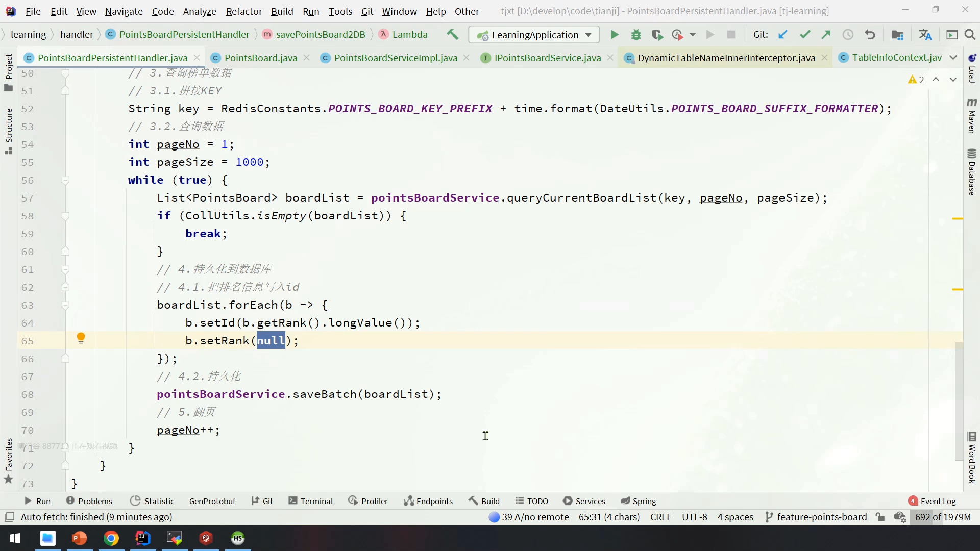
Task: Click the Build project hammer icon
Action: 452,35
